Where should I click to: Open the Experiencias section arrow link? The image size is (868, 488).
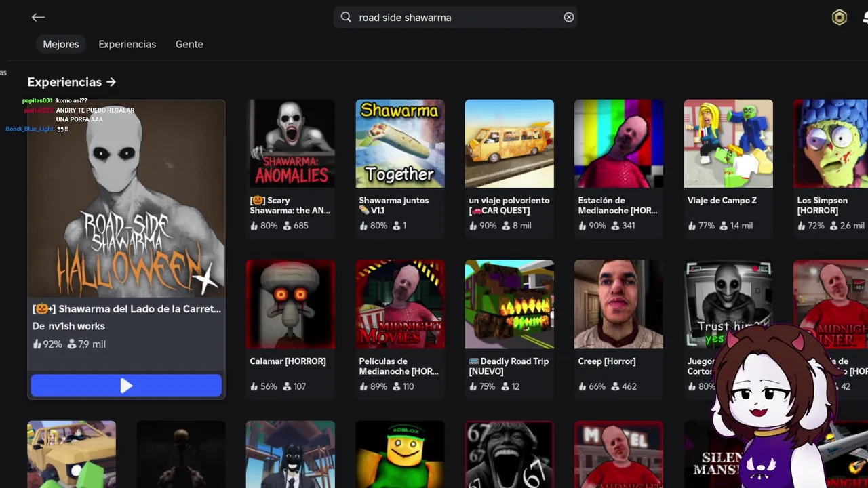pyautogui.click(x=72, y=82)
